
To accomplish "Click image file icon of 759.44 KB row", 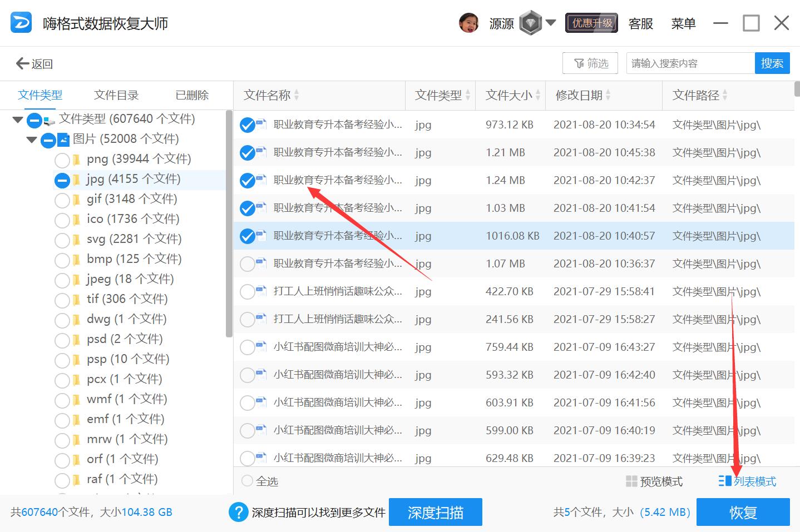I will 261,346.
